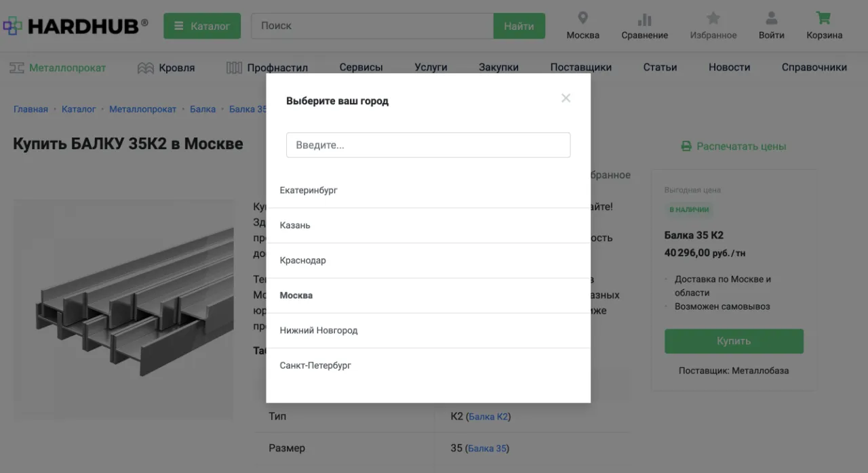The height and width of the screenshot is (473, 868).
Task: Pick Краснодар as your city
Action: [302, 261]
